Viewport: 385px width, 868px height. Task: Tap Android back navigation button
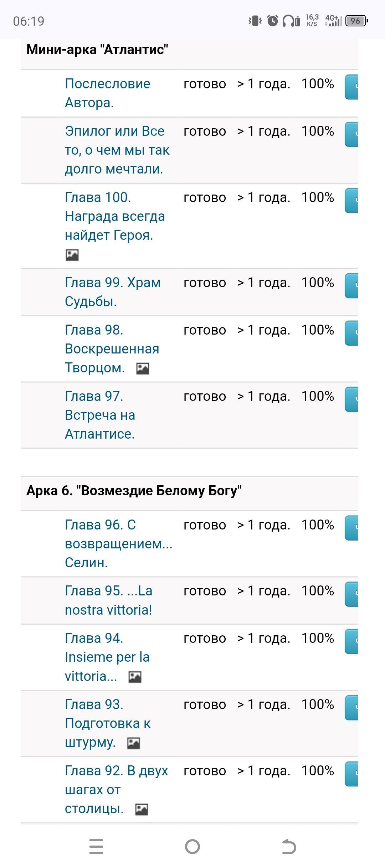(x=289, y=847)
